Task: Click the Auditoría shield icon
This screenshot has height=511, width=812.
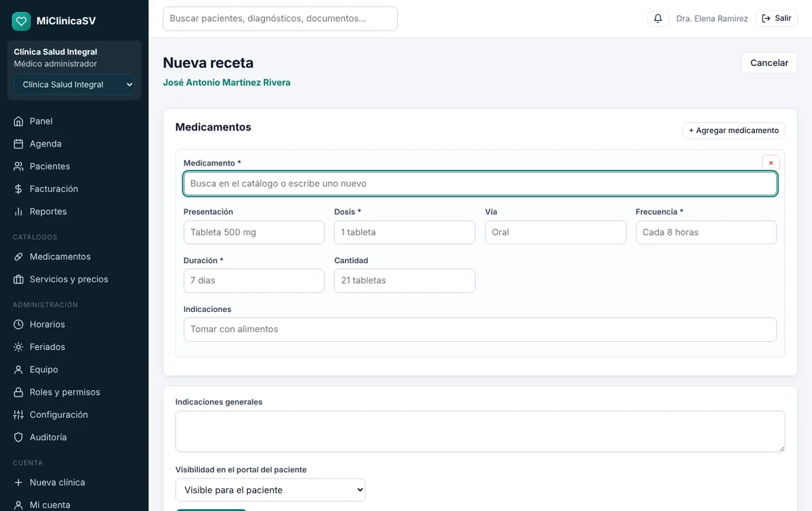Action: (18, 437)
